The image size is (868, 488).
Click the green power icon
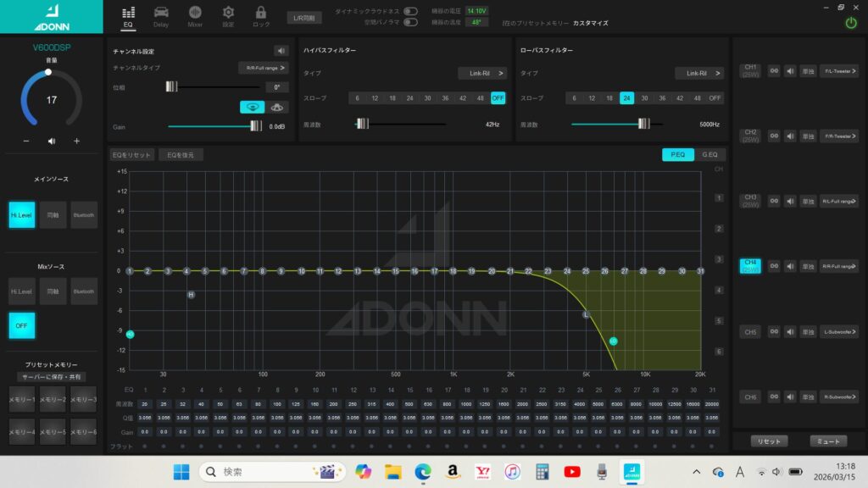851,23
